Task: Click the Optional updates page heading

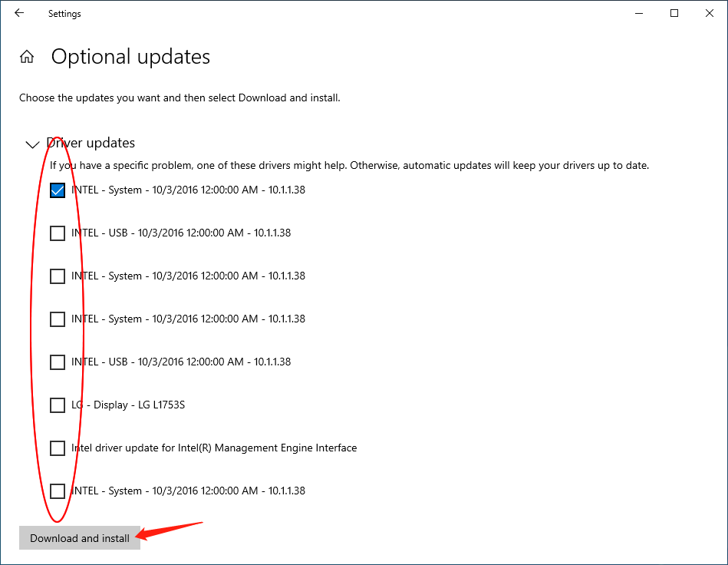Action: [130, 57]
